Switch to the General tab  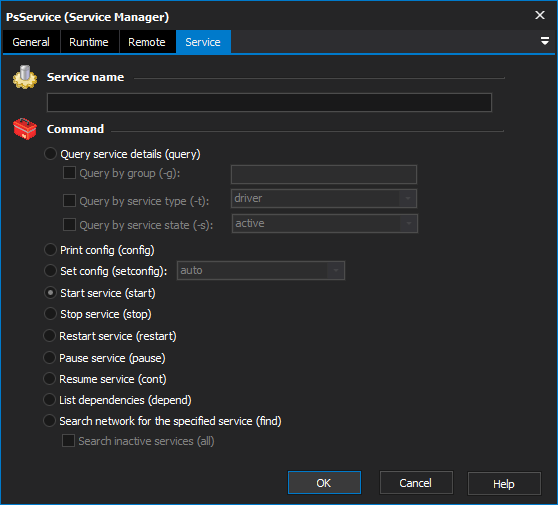(31, 42)
